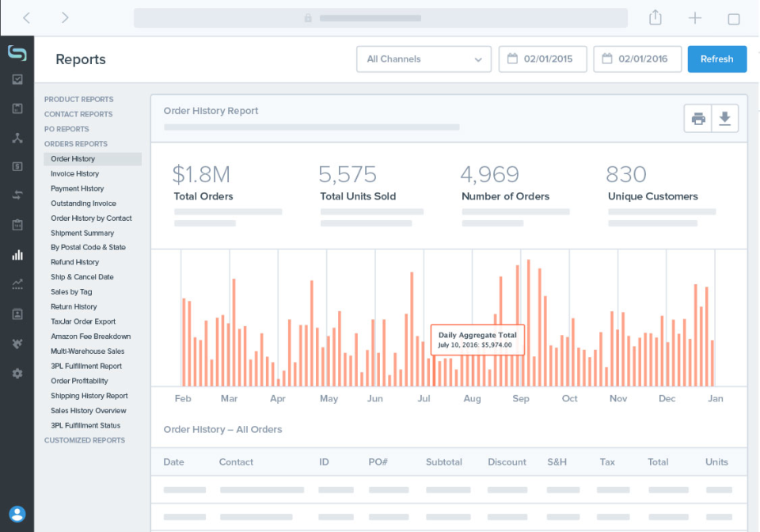This screenshot has width=760, height=532.
Task: Click the sync arrows sidebar icon
Action: (17, 196)
